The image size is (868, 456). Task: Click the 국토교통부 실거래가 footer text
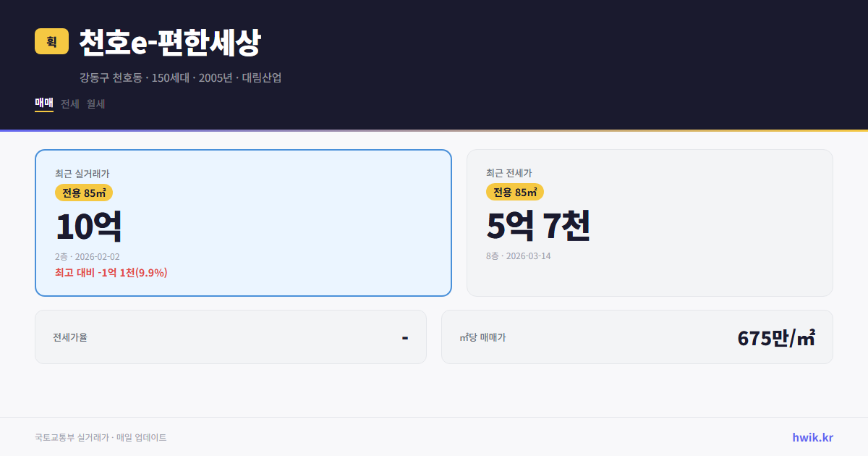[x=101, y=437]
